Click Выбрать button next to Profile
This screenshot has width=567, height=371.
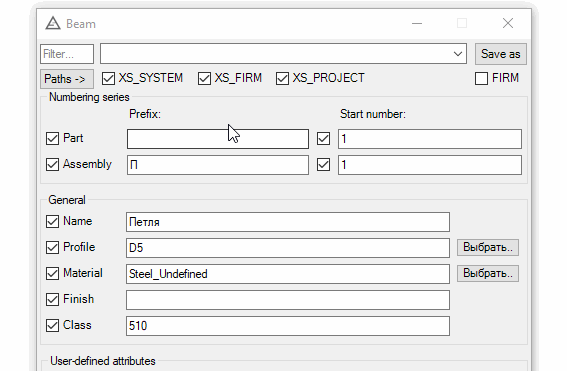pos(487,247)
